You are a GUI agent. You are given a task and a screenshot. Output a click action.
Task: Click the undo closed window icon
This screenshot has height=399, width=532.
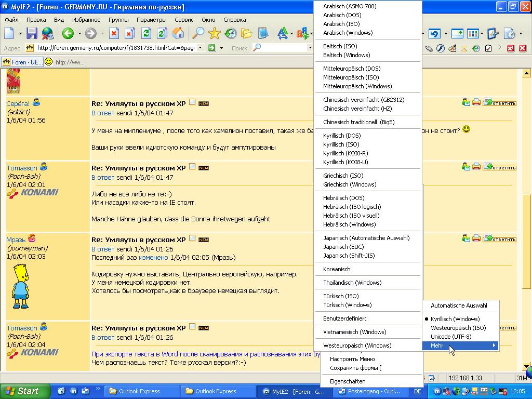point(434,33)
